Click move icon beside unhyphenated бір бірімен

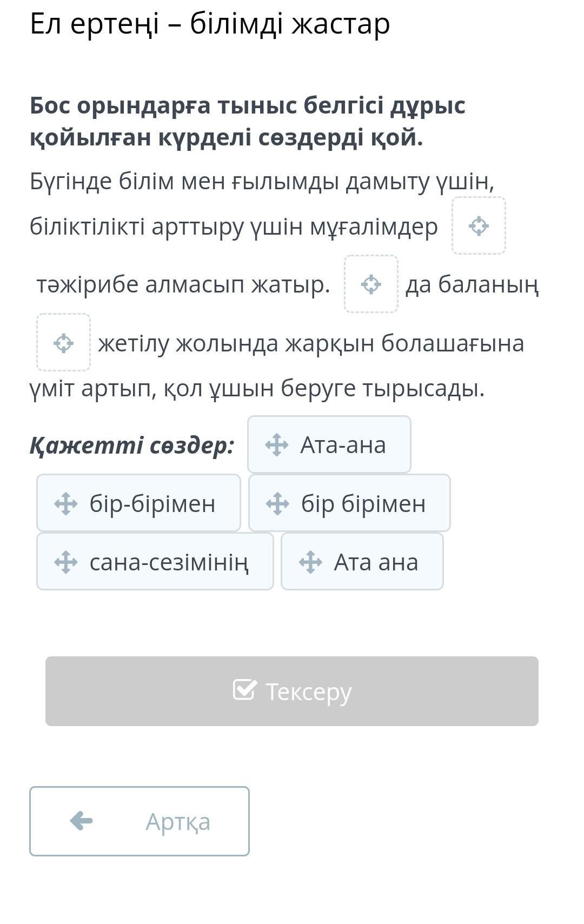277,503
